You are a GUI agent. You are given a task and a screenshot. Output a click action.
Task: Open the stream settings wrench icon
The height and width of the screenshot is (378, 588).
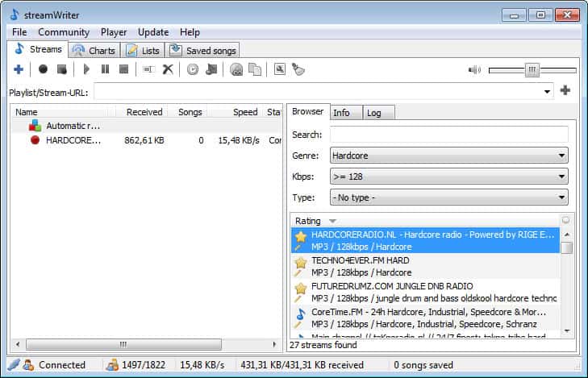coord(280,69)
